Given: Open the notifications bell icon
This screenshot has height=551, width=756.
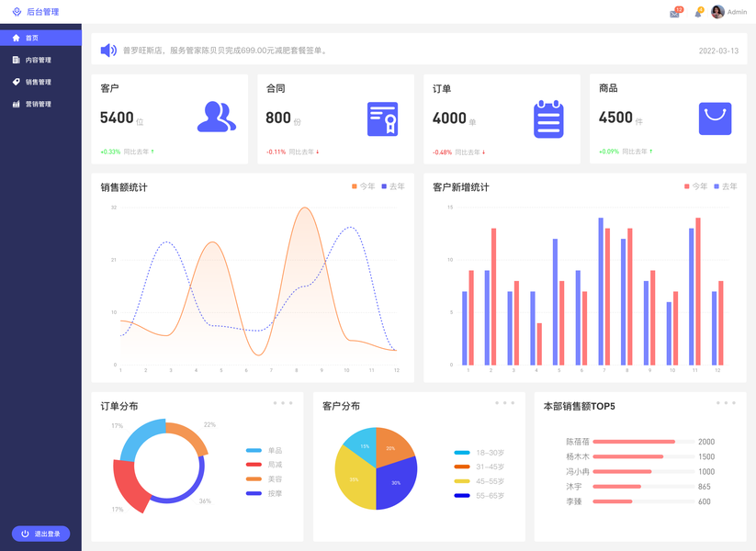Looking at the screenshot, I should point(697,14).
